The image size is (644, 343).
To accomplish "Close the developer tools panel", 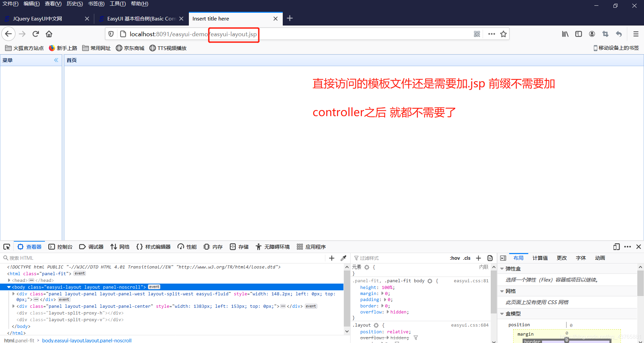I will pos(639,247).
